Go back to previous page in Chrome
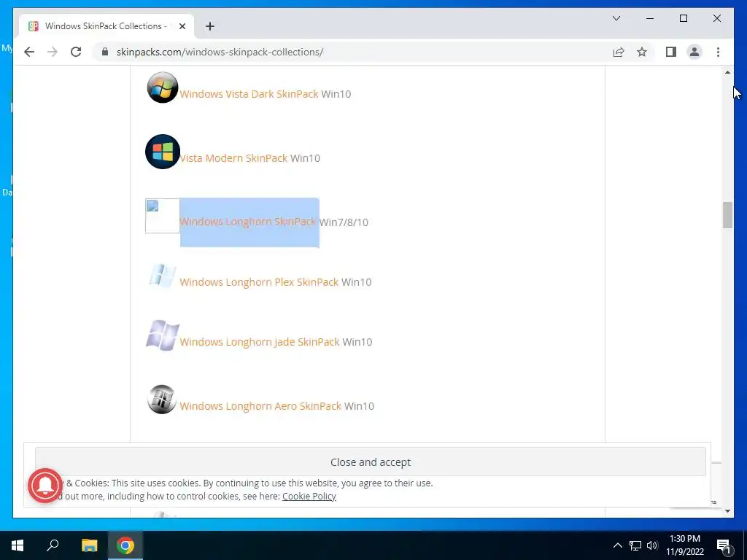The height and width of the screenshot is (560, 747). click(29, 52)
